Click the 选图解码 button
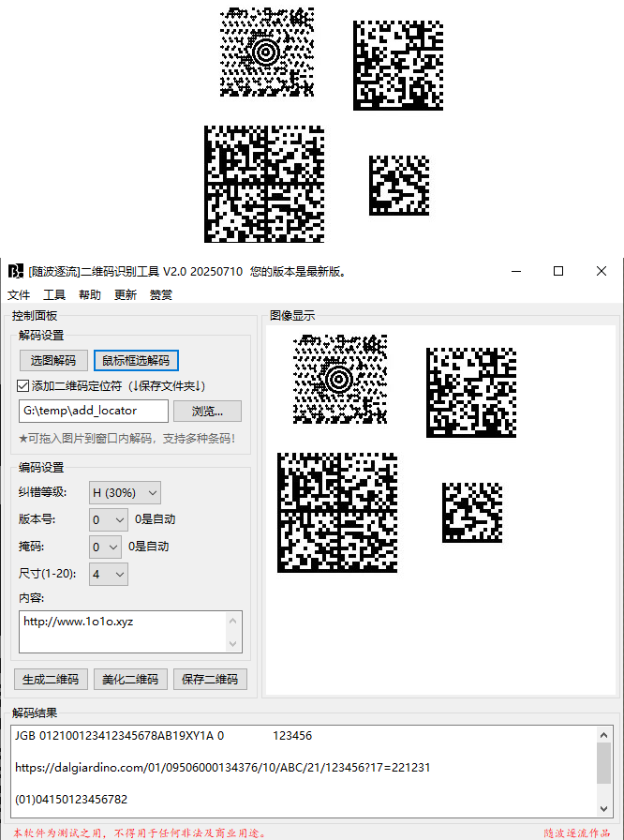 tap(53, 361)
